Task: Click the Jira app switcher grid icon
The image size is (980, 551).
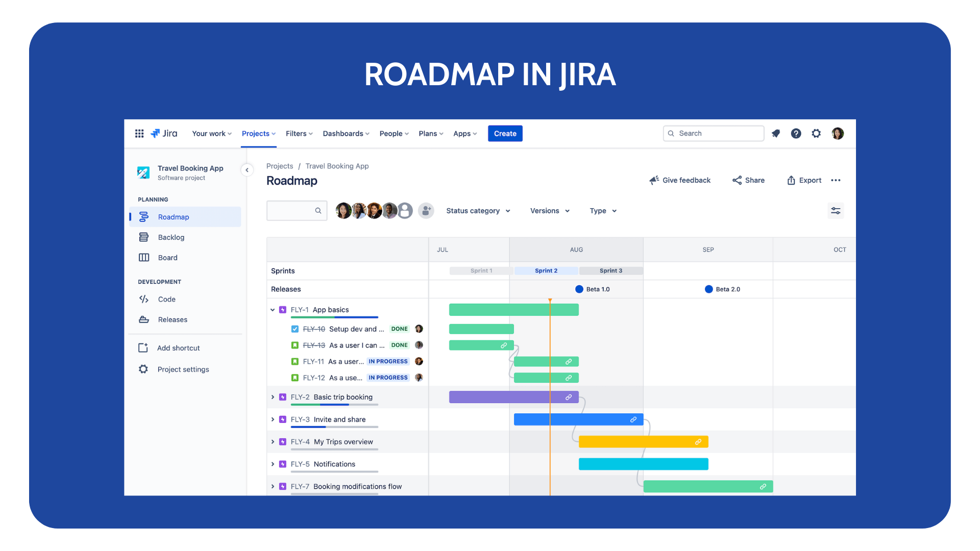Action: pos(139,133)
